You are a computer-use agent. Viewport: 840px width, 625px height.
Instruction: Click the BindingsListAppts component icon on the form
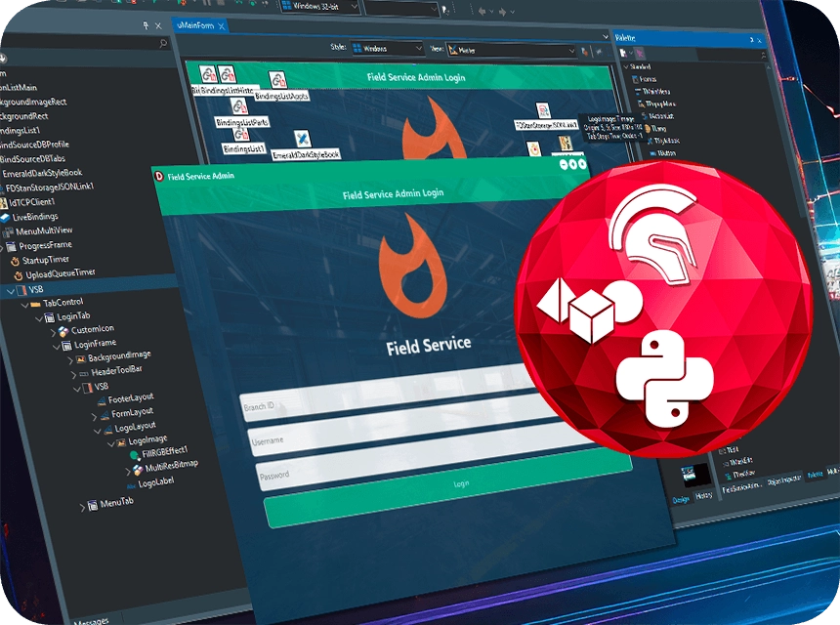click(277, 81)
